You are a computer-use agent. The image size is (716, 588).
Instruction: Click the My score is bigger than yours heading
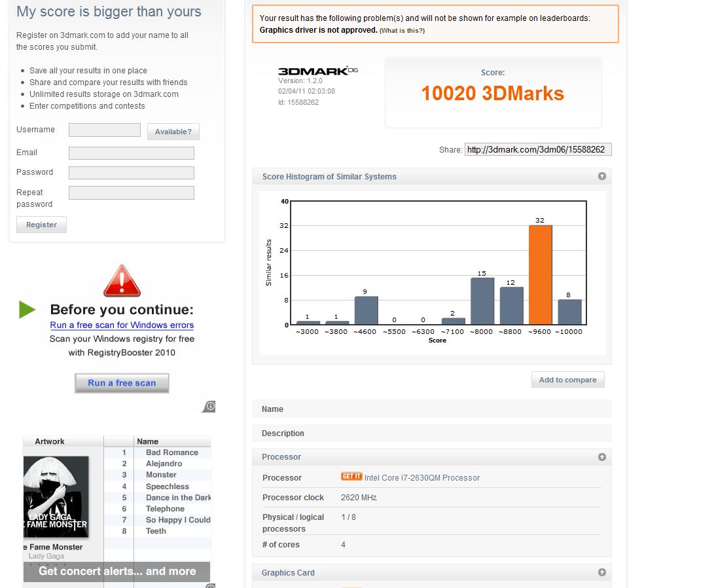pyautogui.click(x=109, y=11)
